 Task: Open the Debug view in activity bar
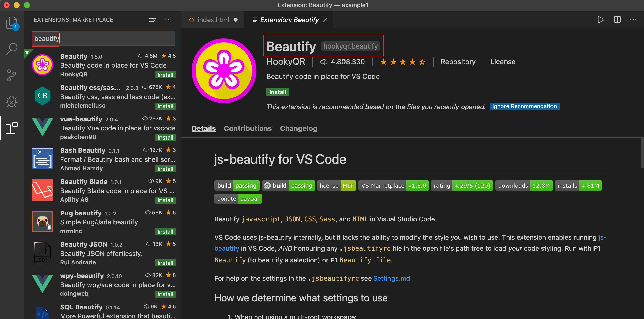12,101
